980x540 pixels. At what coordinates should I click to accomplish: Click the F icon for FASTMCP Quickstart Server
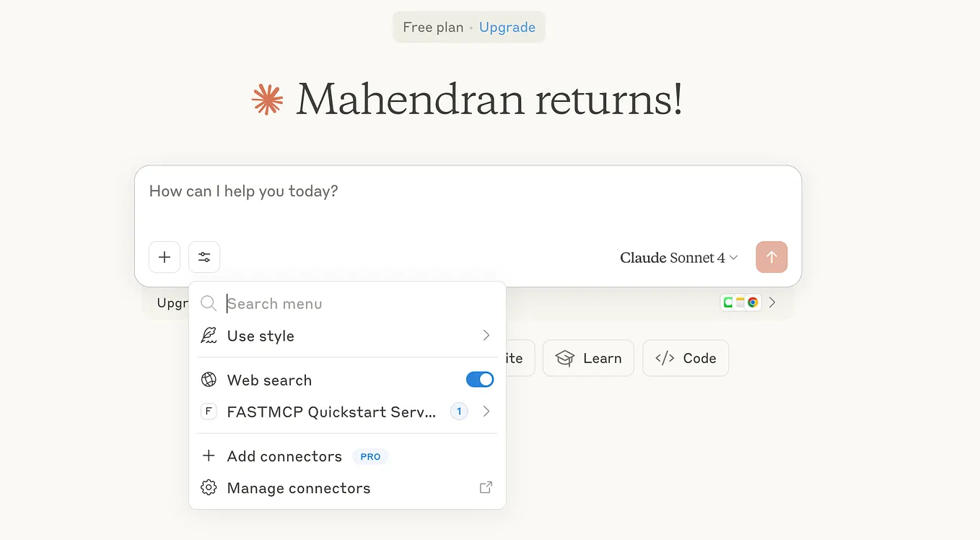click(209, 411)
